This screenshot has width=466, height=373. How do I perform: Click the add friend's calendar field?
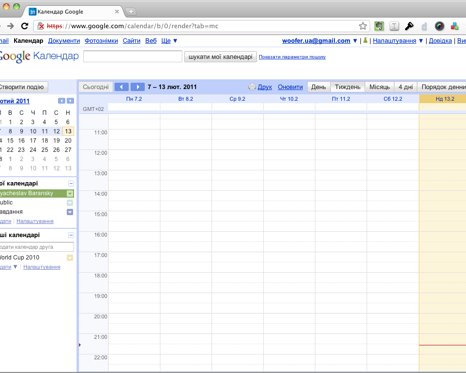tap(36, 247)
